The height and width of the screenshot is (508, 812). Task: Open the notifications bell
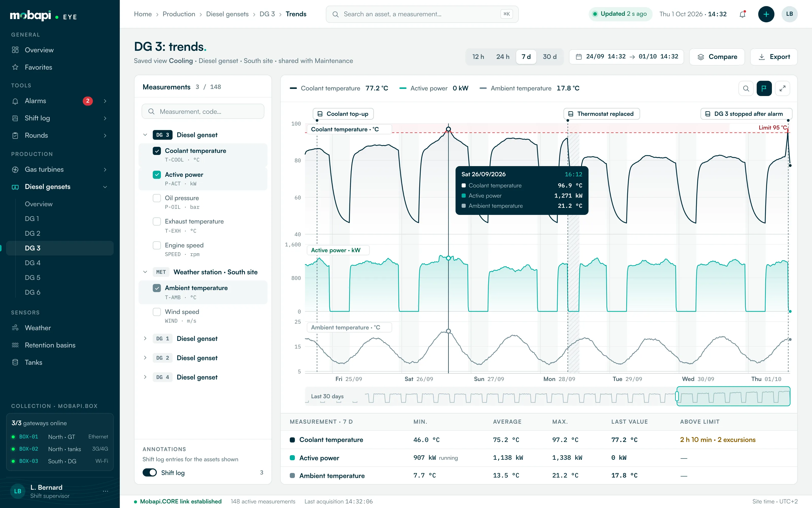742,14
